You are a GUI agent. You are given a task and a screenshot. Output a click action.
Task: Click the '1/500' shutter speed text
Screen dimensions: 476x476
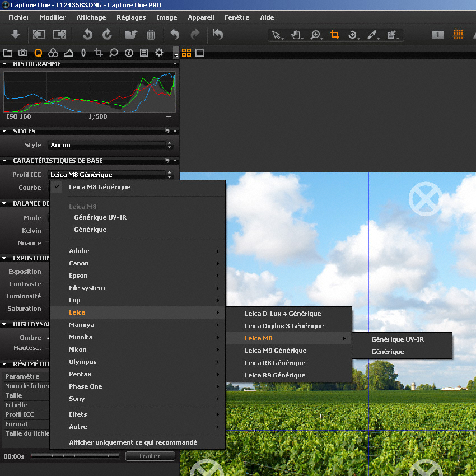tap(98, 116)
